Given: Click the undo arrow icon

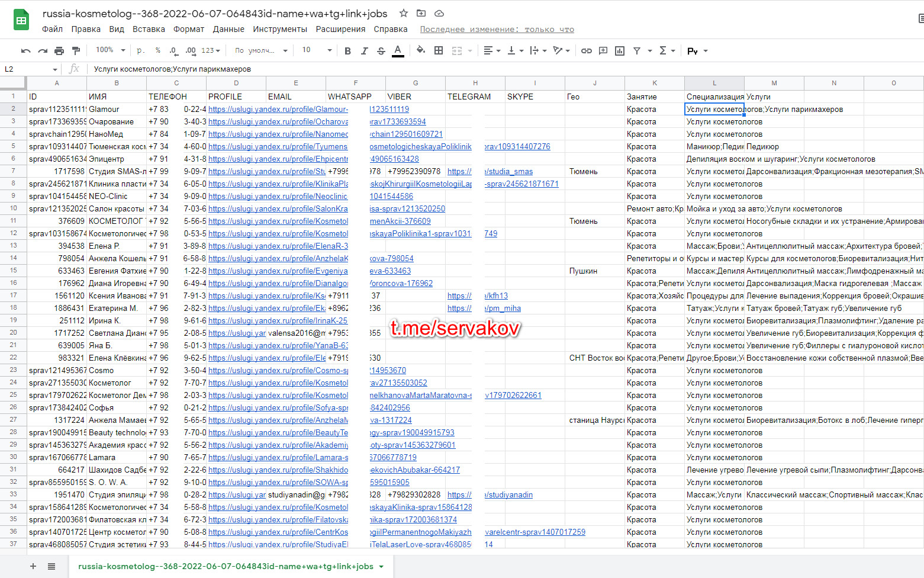Looking at the screenshot, I should [25, 51].
